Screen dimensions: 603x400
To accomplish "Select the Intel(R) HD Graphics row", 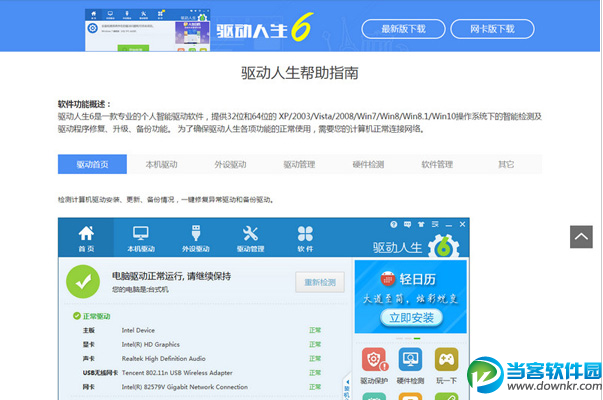I will click(x=202, y=344).
